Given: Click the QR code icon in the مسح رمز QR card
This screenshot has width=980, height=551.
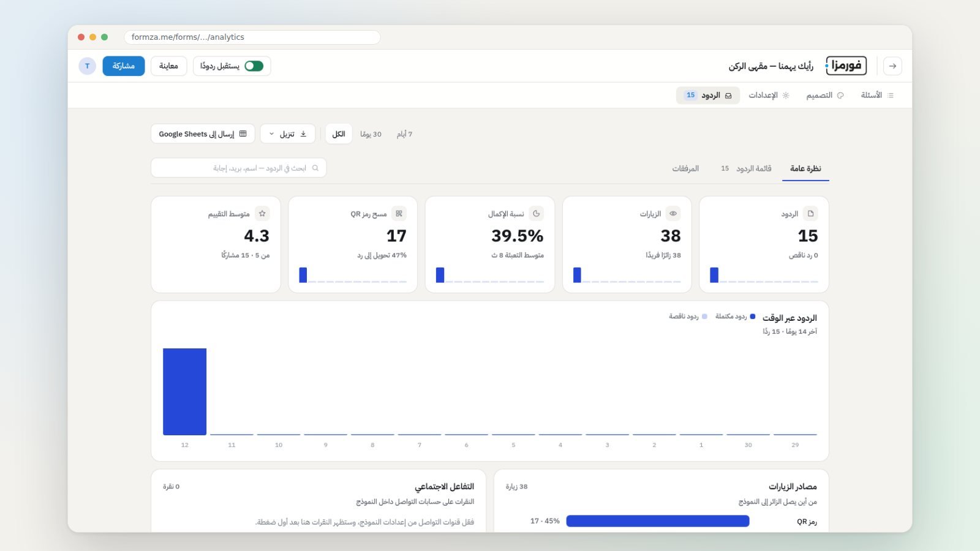Looking at the screenshot, I should coord(399,214).
